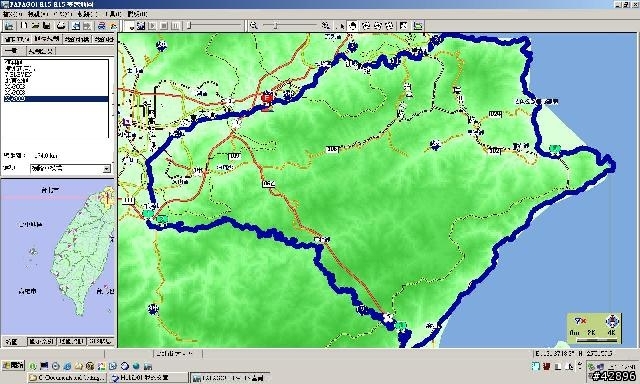Click the play button in track toolbar
The image size is (640, 384).
click(152, 26)
